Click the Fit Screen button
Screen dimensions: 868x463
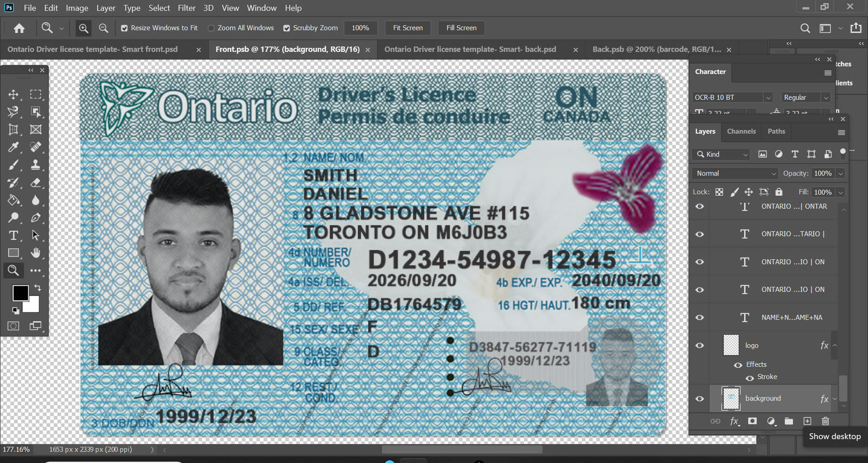408,28
